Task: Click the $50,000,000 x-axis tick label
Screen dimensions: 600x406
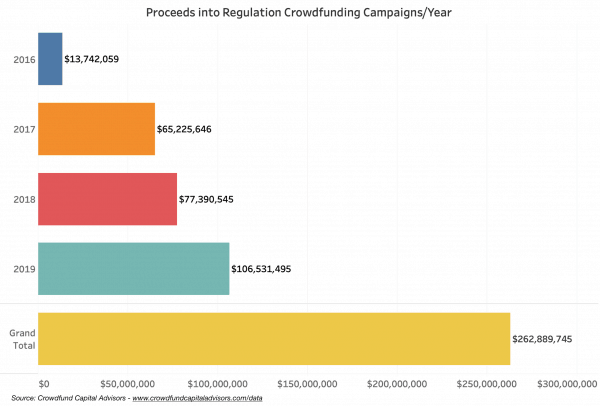Action: point(125,384)
